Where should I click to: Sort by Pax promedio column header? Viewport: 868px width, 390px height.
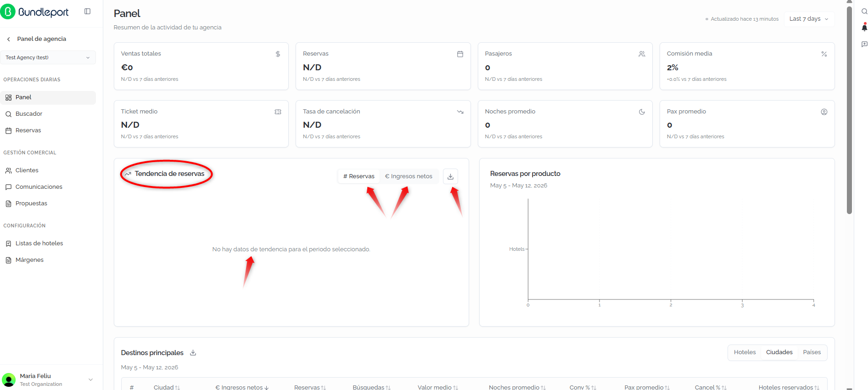click(647, 387)
